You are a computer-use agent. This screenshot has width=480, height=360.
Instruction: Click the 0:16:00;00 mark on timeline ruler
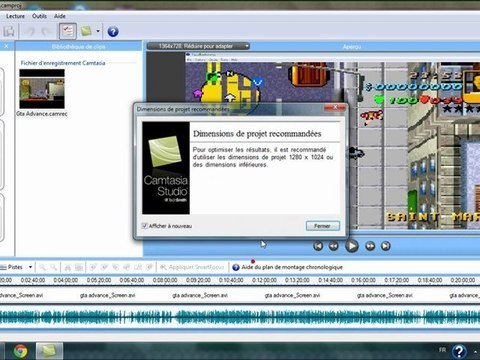[x=363, y=280]
